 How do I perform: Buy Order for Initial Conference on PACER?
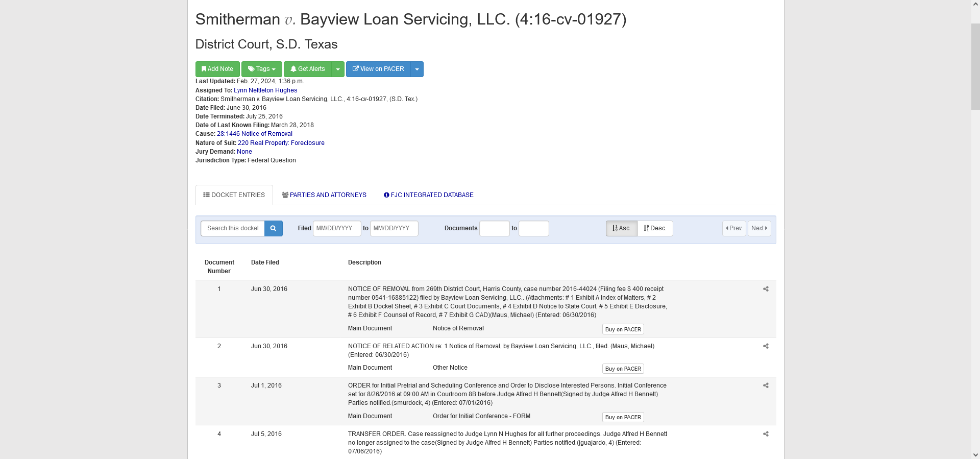tap(623, 417)
